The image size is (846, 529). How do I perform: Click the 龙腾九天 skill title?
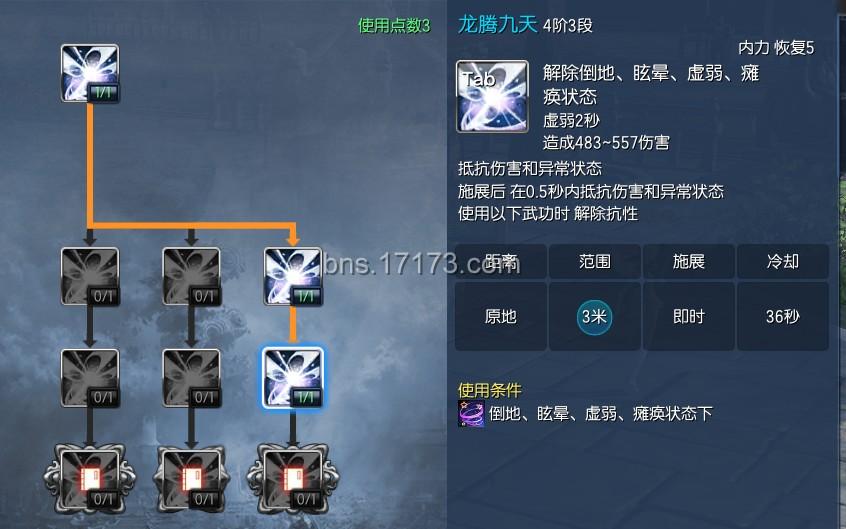tap(497, 24)
